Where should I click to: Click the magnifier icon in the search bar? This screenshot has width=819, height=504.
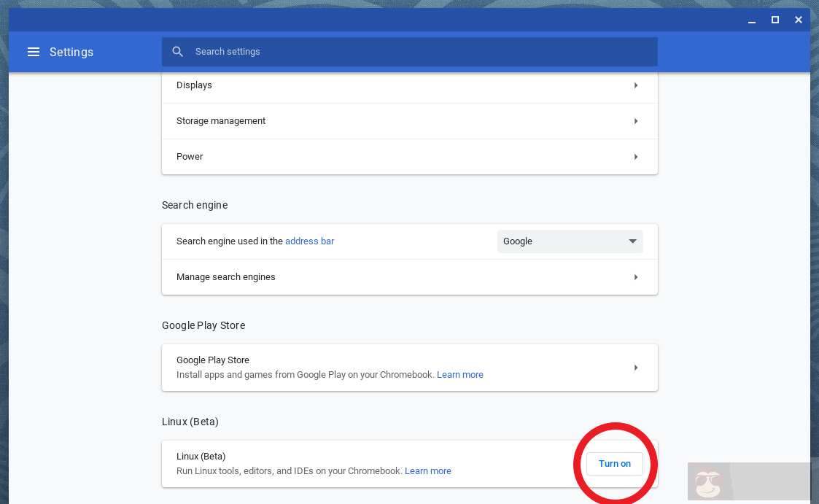pyautogui.click(x=177, y=52)
